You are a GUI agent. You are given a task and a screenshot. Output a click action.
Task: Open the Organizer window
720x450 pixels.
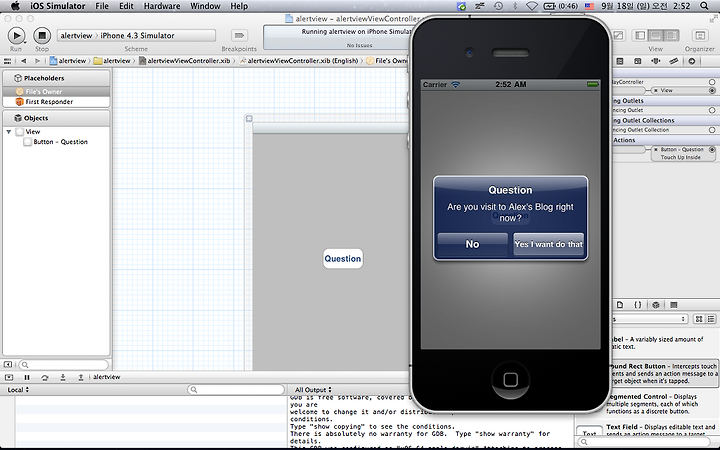[x=700, y=35]
